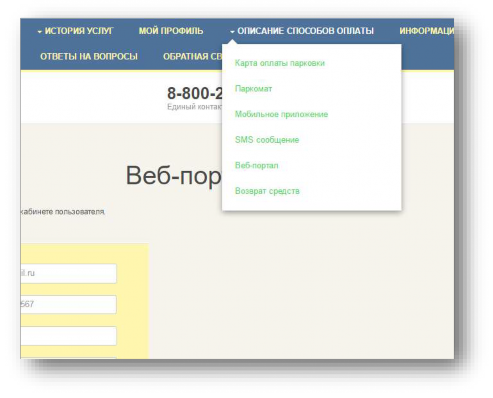Click the Единый контакт caption
The width and height of the screenshot is (493, 398).
click(194, 107)
